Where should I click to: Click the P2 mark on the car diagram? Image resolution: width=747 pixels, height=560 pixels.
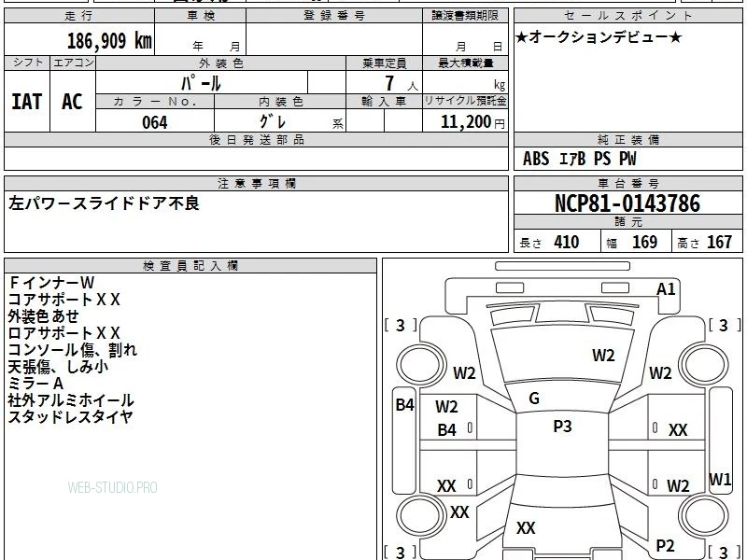coord(665,546)
